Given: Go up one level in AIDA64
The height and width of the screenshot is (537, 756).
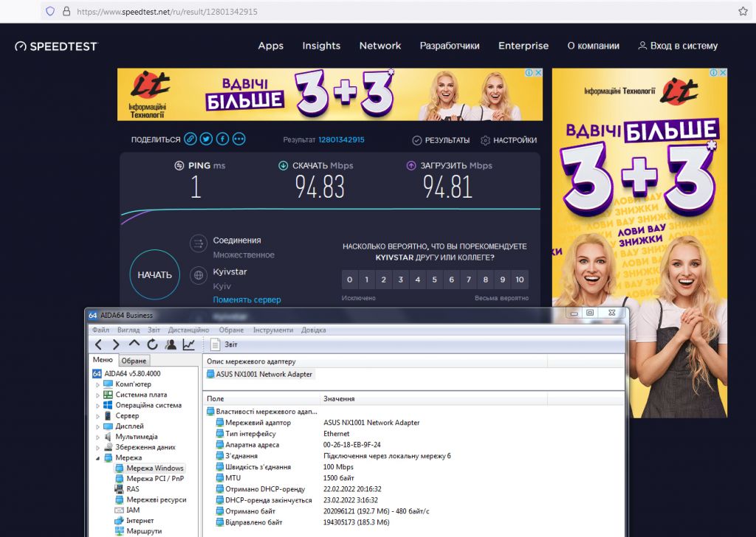Looking at the screenshot, I should point(134,344).
